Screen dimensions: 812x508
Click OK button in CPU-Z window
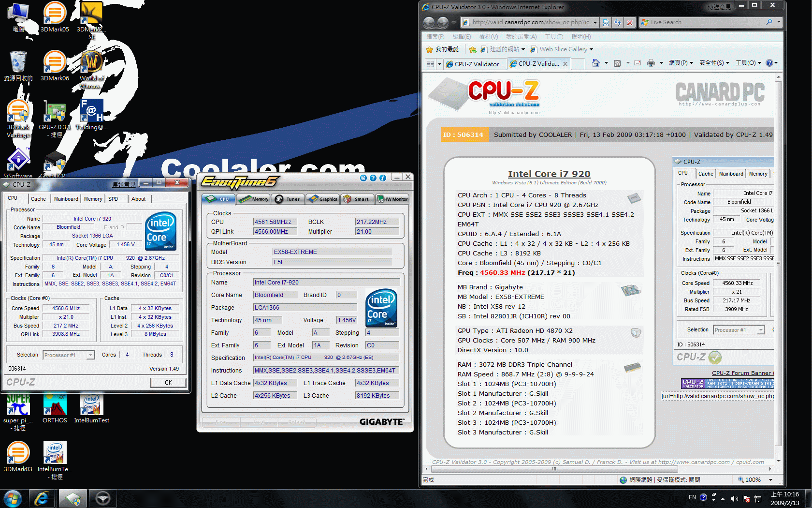tap(168, 383)
